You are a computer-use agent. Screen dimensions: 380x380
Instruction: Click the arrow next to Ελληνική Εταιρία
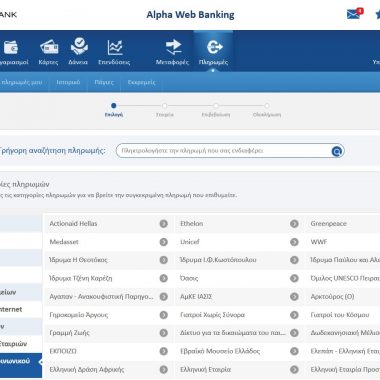294,369
